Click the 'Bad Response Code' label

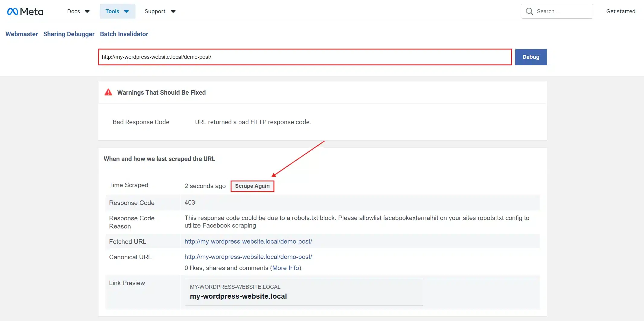click(x=141, y=122)
